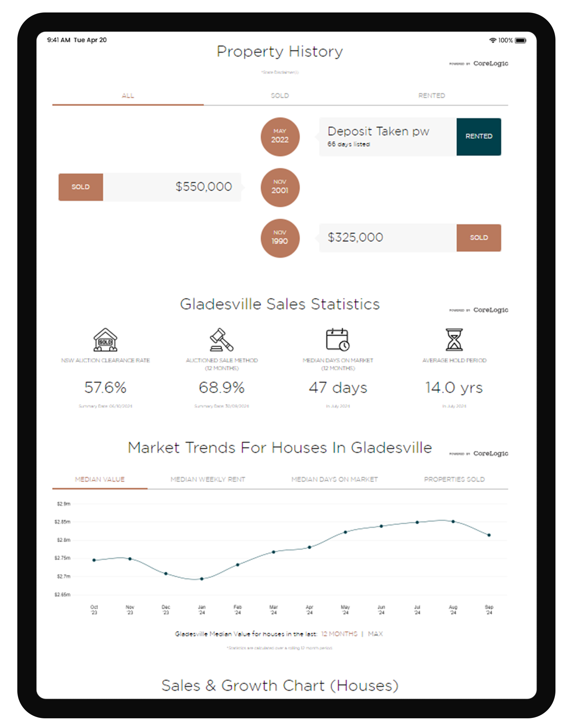Click the CoreLogic logo beside Property History
570x728 pixels.
pos(490,63)
